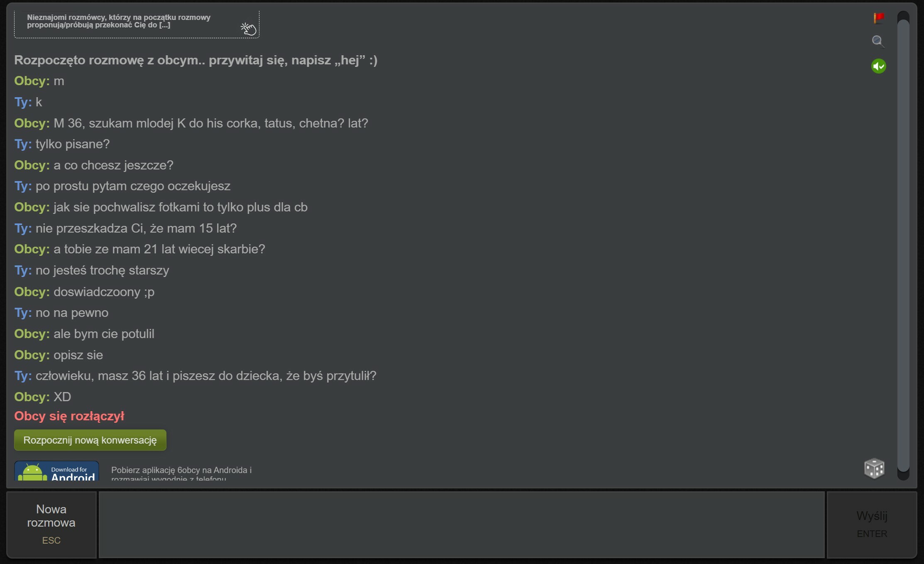Click the chat vertical scrollbar thumb
The width and height of the screenshot is (924, 564).
[903, 245]
